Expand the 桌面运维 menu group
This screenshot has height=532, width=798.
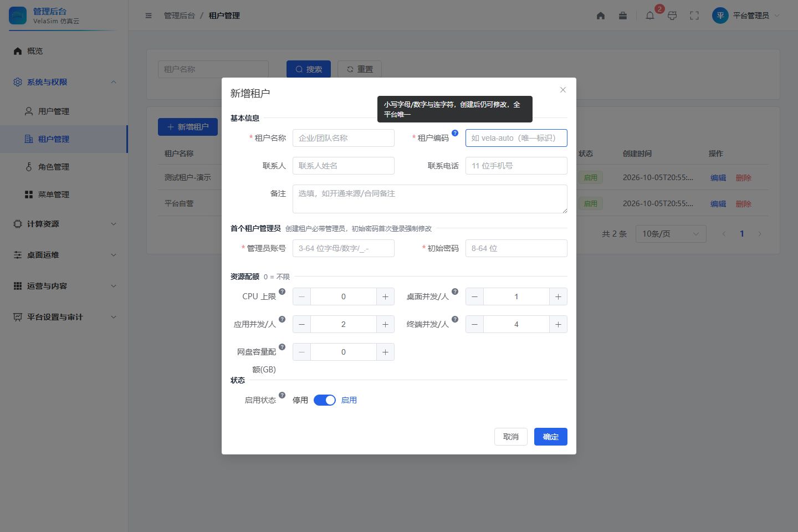click(x=64, y=255)
